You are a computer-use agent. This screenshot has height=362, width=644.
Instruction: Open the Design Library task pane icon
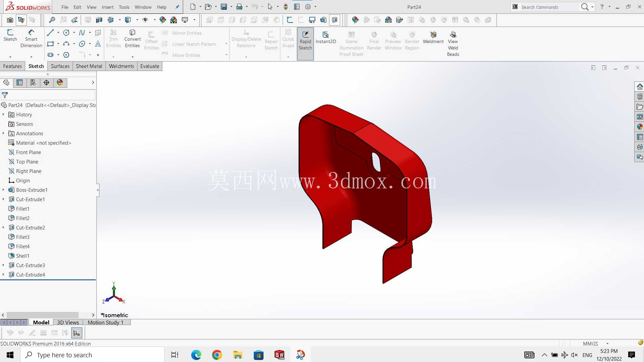point(640,97)
